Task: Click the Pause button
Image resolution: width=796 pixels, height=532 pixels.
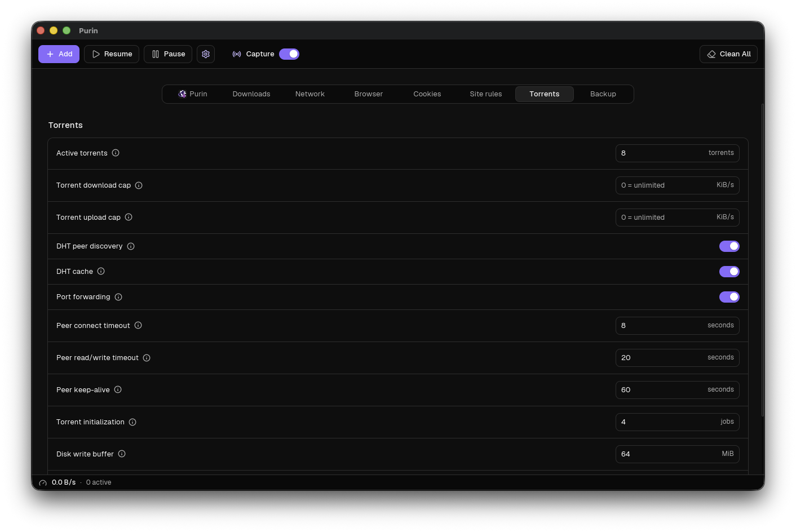Action: [168, 54]
